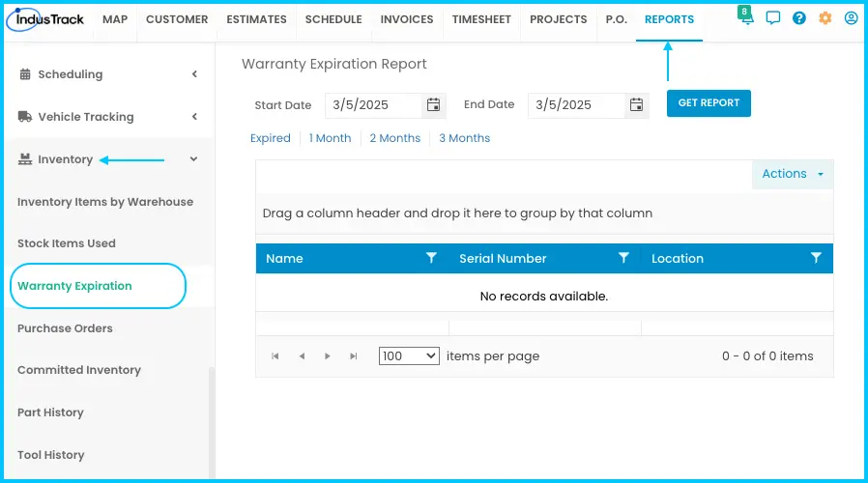Screen dimensions: 868x483
Task: Open the user profile icon
Action: coord(851,18)
